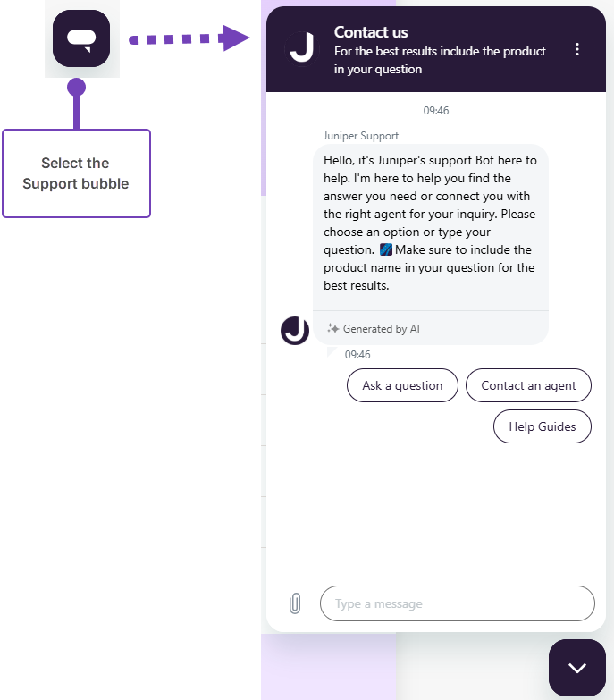Click the Juniper bot avatar beside message

pos(295,330)
